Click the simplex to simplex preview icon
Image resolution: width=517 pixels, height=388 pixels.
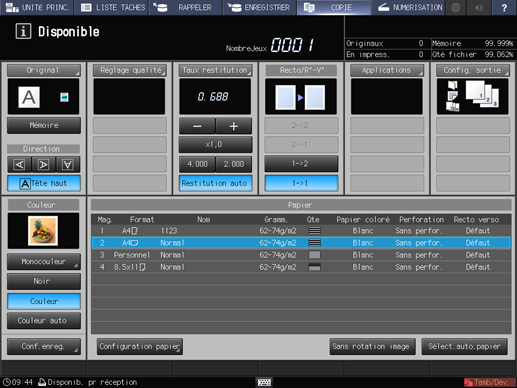click(x=301, y=97)
